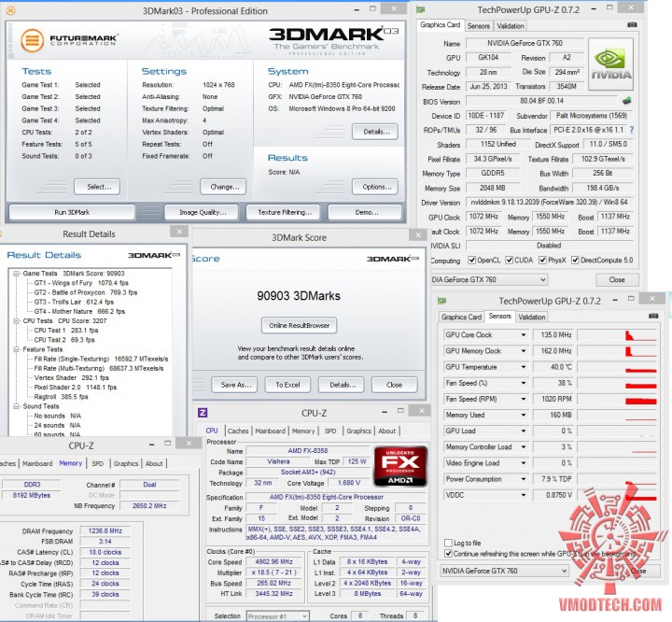This screenshot has height=622, width=672.
Task: Click the GPU-Z screenshot camera icon in Graphics Card window
Action: click(632, 25)
